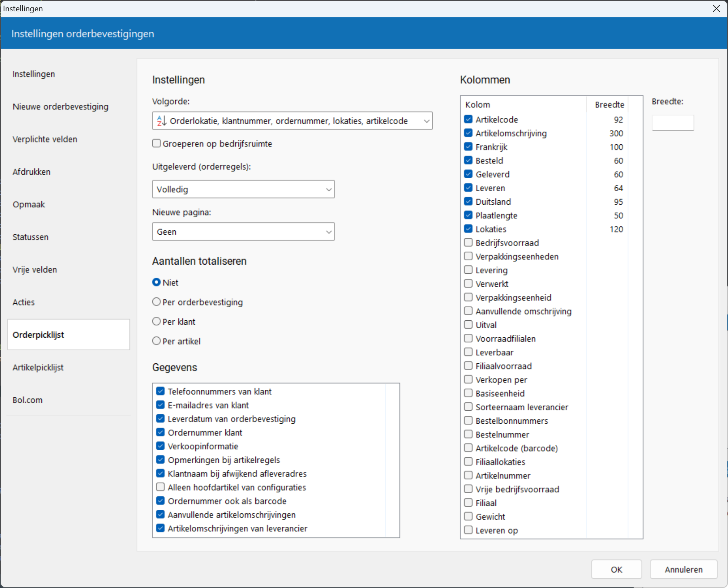Switch to Afdrukken tab
The image size is (728, 588).
(69, 172)
